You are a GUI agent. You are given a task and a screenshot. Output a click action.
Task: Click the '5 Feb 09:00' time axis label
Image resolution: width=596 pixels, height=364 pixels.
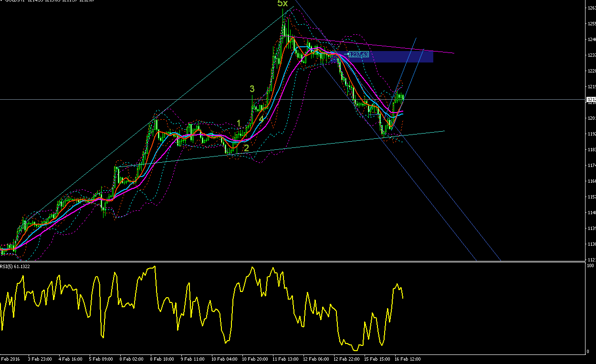coord(101,358)
